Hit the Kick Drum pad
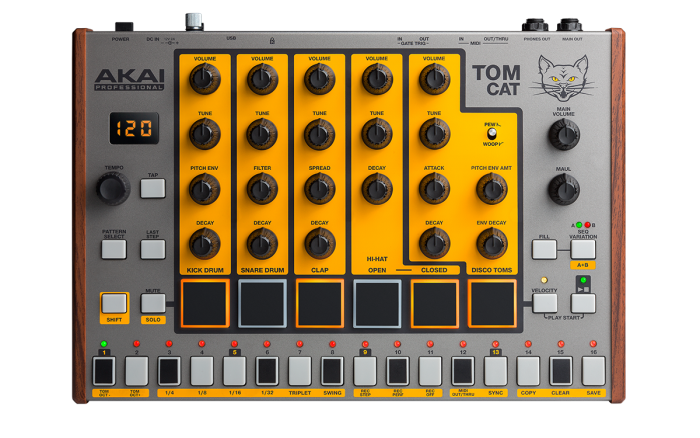The width and height of the screenshot is (700, 438). pos(205,304)
